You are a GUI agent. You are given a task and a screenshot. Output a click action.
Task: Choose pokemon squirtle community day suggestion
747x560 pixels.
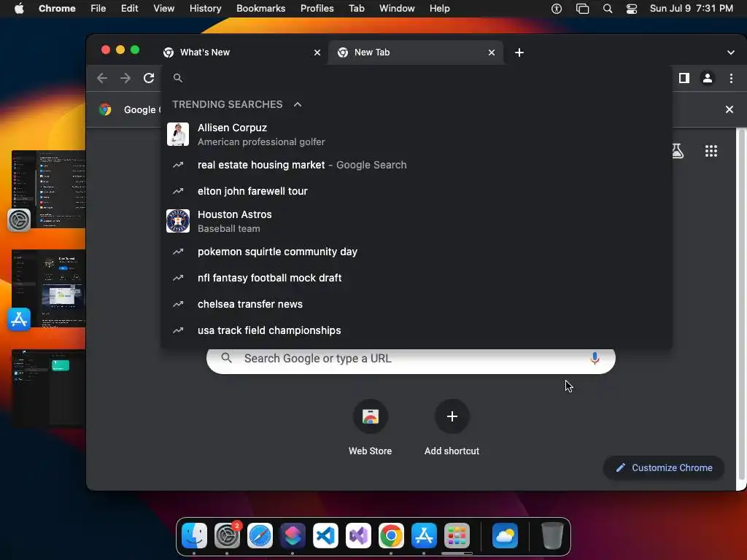[417, 252]
